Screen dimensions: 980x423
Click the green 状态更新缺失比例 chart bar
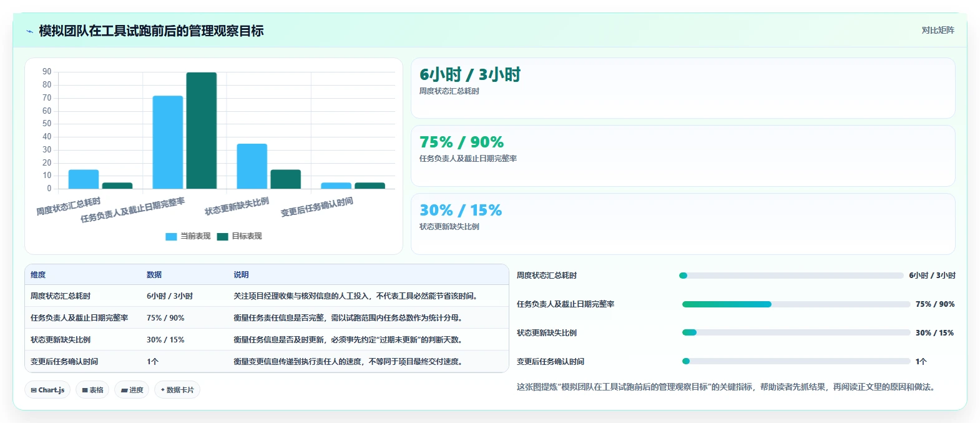[x=286, y=179]
